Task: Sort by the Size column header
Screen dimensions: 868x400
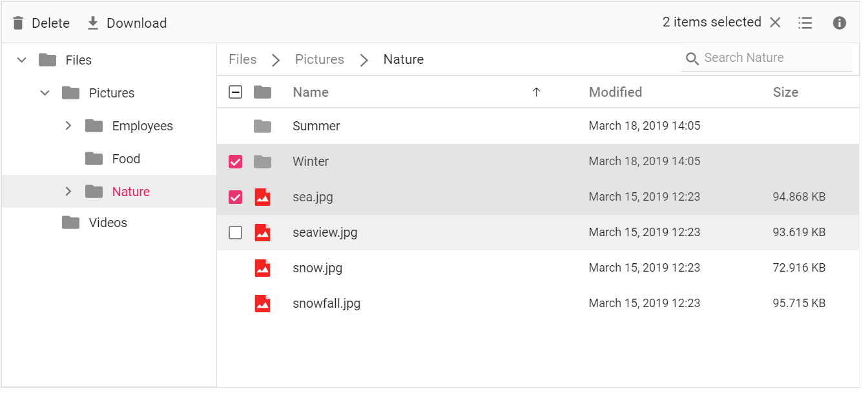Action: click(x=786, y=92)
